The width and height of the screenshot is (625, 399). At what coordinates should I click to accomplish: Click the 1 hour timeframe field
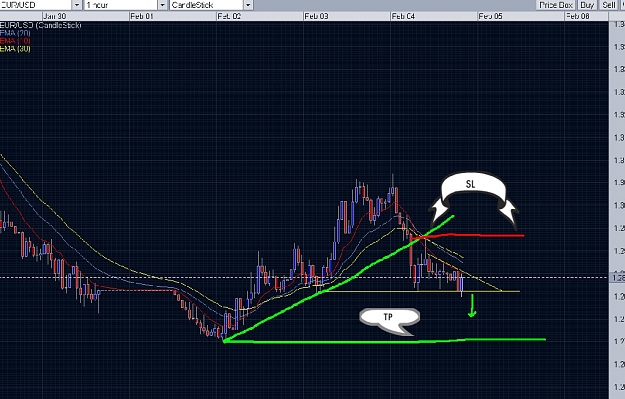[121, 5]
